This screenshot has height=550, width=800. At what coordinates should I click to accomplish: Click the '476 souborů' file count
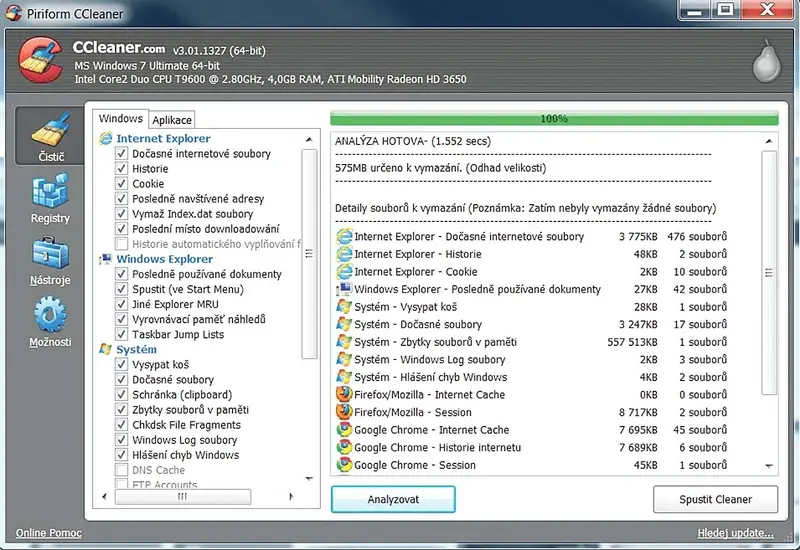[697, 236]
